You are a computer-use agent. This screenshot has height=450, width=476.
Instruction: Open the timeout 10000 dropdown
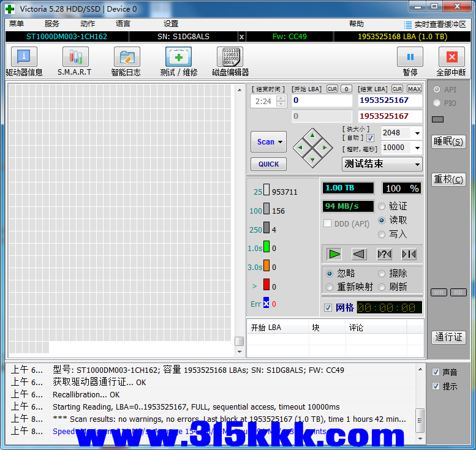417,148
